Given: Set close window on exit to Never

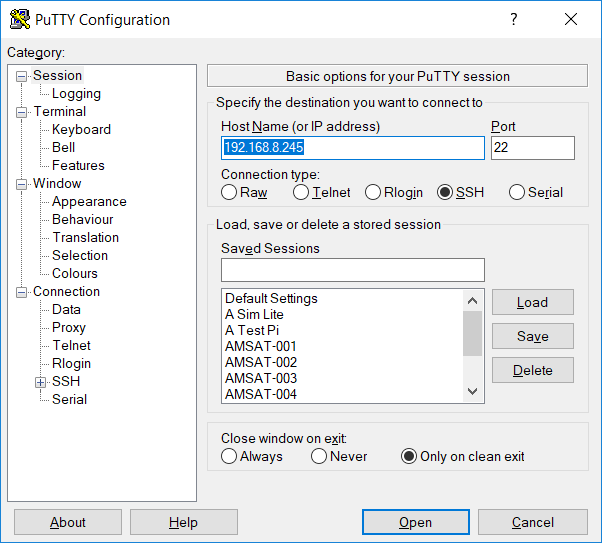Looking at the screenshot, I should [319, 456].
